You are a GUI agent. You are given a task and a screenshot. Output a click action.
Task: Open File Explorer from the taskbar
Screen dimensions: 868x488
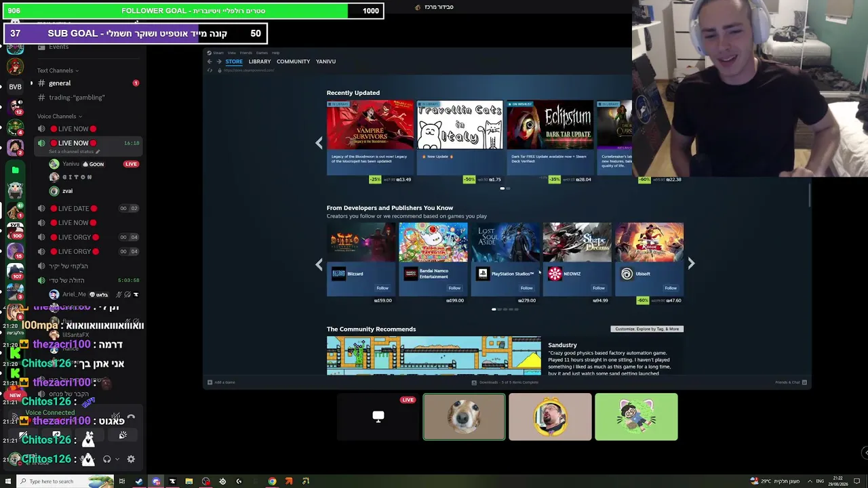coord(189,481)
